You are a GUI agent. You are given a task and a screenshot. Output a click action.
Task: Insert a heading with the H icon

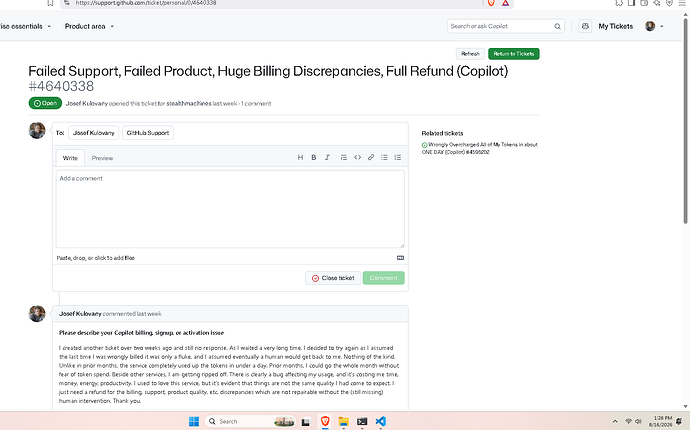point(300,157)
